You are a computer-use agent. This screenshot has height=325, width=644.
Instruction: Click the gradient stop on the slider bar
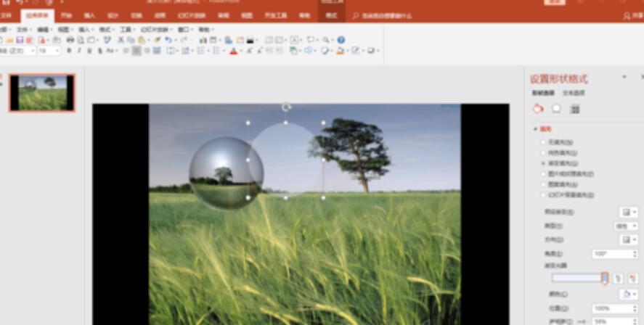click(604, 278)
